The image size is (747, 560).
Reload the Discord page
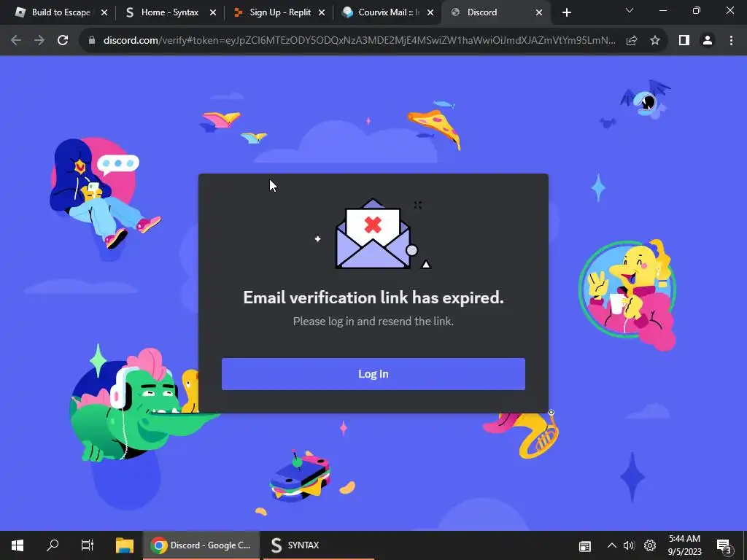click(x=63, y=41)
